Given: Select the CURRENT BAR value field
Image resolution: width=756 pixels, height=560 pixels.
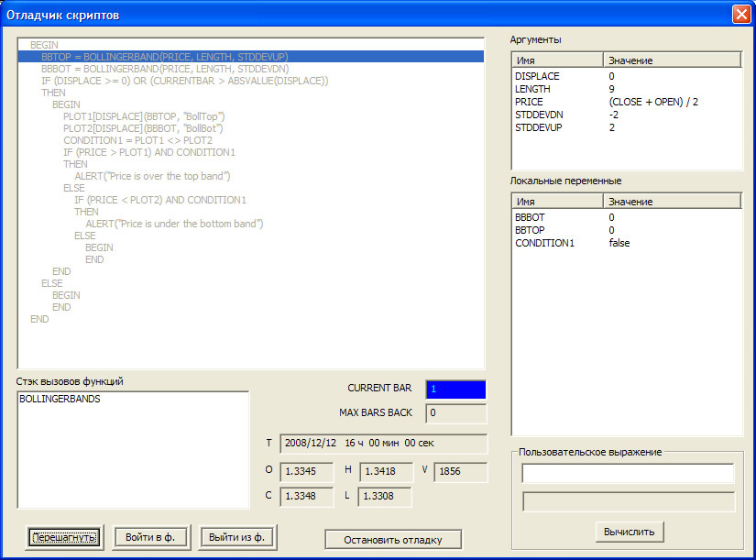Looking at the screenshot, I should 455,389.
